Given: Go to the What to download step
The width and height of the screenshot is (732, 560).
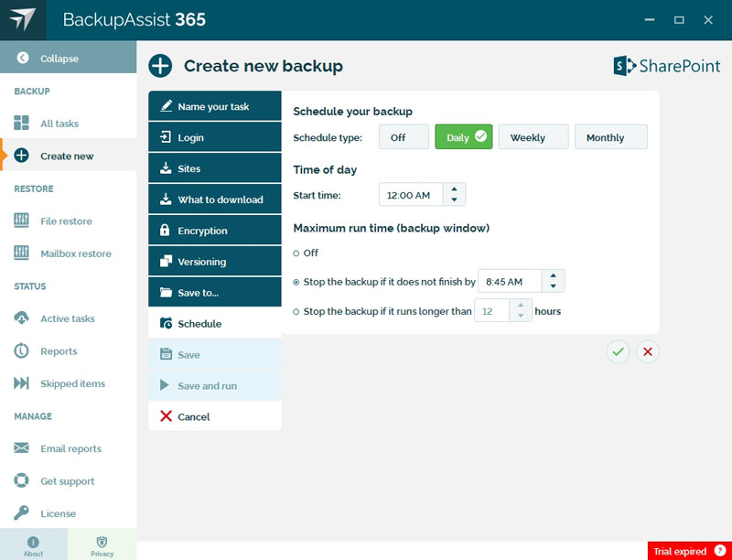Looking at the screenshot, I should (x=215, y=199).
